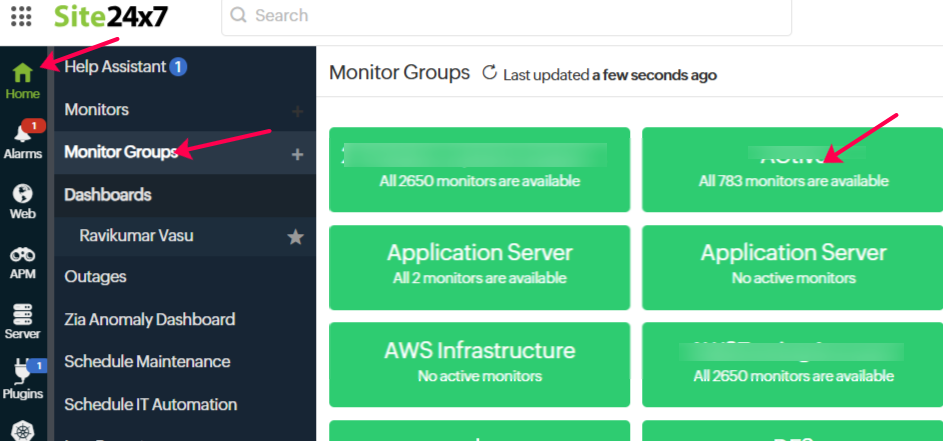Viewport: 943px width, 441px height.
Task: Open Application Server tile with no active monitors
Action: [792, 267]
